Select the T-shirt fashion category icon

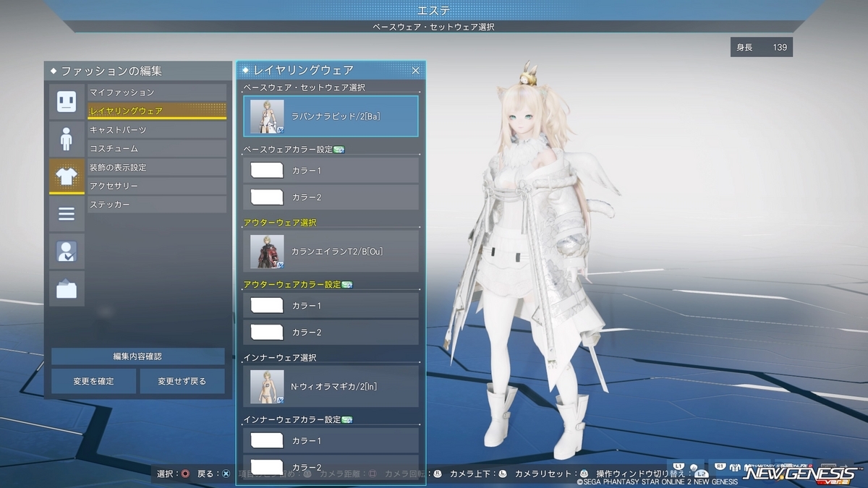point(67,176)
